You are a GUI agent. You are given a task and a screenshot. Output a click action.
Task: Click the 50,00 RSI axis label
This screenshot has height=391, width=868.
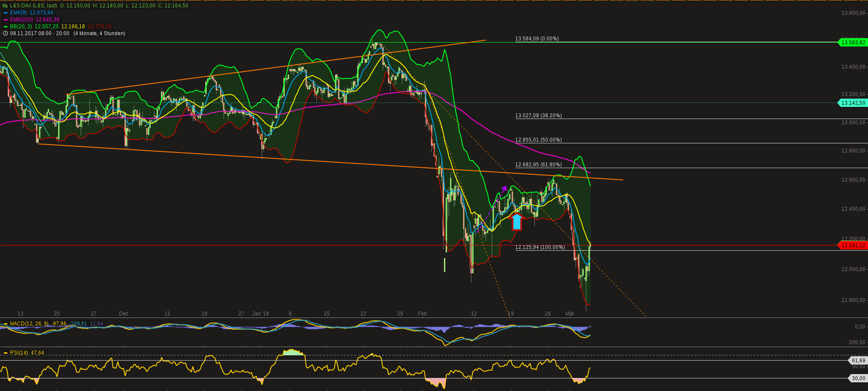[858, 367]
